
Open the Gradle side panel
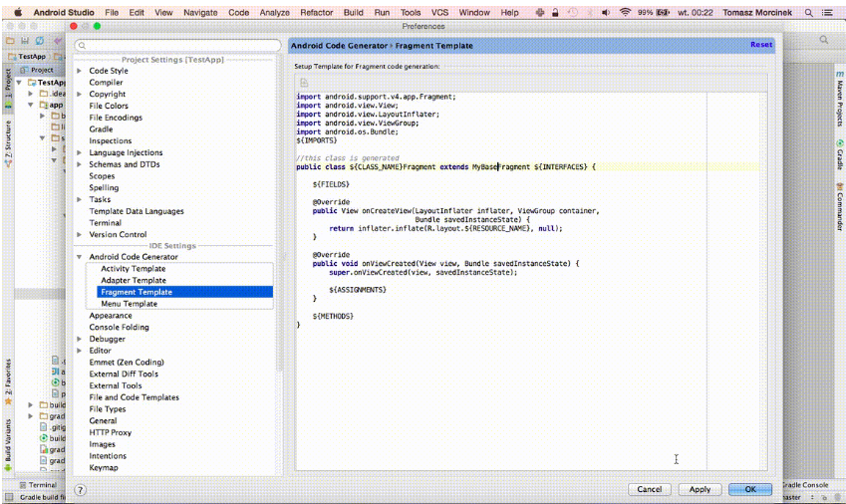[840, 154]
